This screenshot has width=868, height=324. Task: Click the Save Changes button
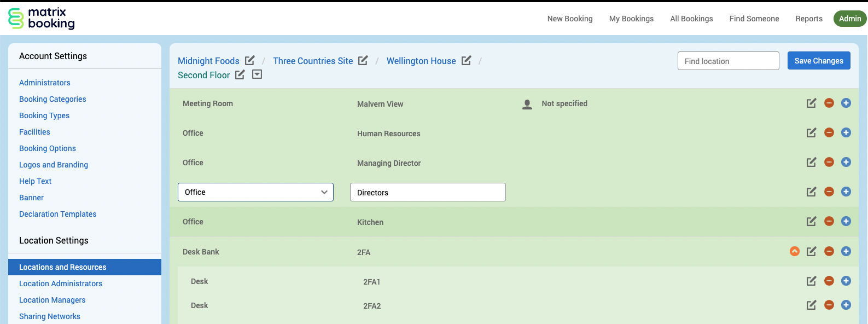tap(818, 61)
